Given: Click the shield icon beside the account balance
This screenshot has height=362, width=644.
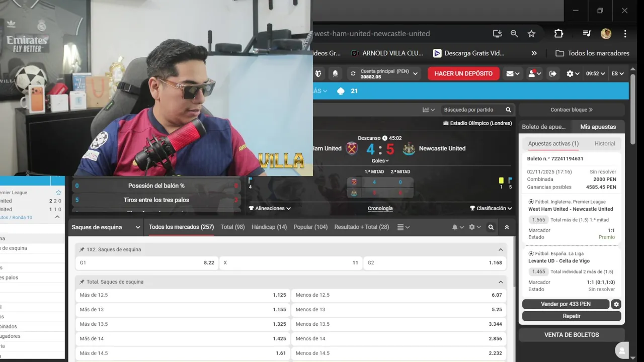Looking at the screenshot, I should click(318, 73).
